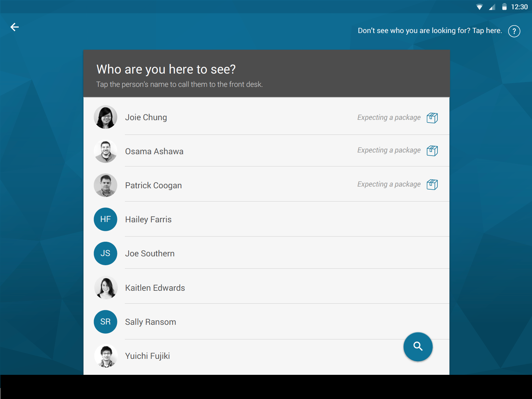Image resolution: width=532 pixels, height=399 pixels.
Task: Select the name Patrick Coogan
Action: point(153,186)
